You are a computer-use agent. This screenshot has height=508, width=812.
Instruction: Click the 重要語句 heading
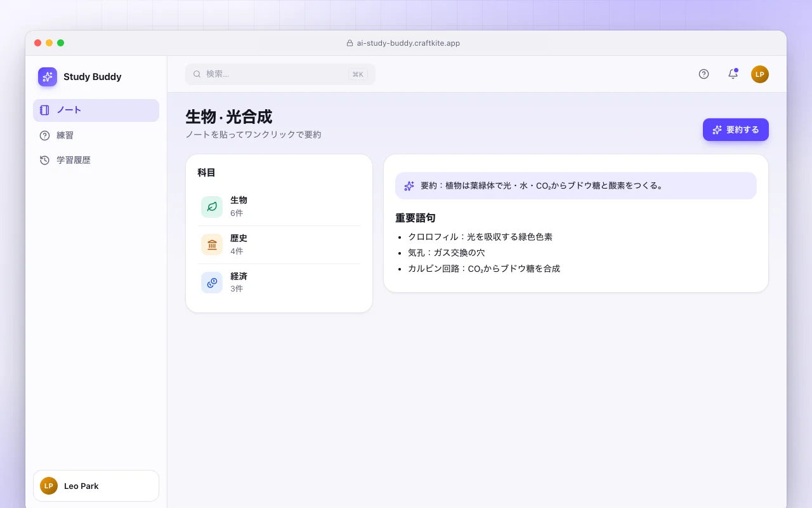point(416,218)
